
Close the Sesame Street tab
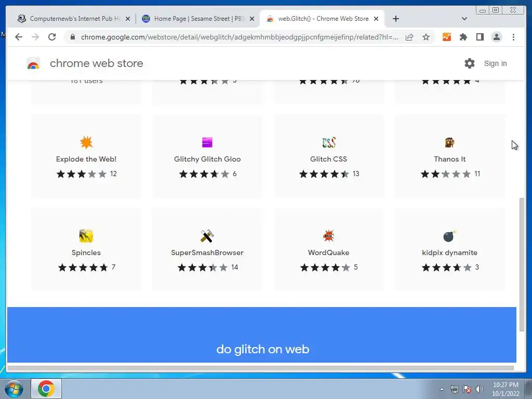click(x=252, y=19)
